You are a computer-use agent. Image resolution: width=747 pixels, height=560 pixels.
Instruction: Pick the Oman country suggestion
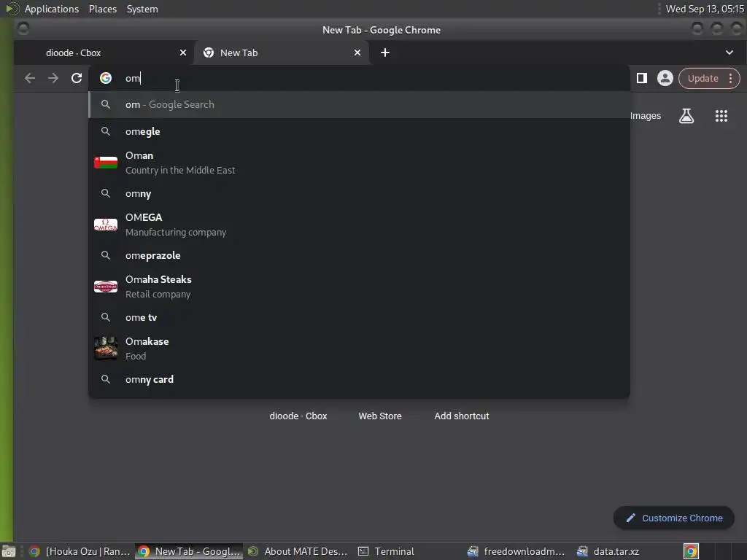(359, 163)
